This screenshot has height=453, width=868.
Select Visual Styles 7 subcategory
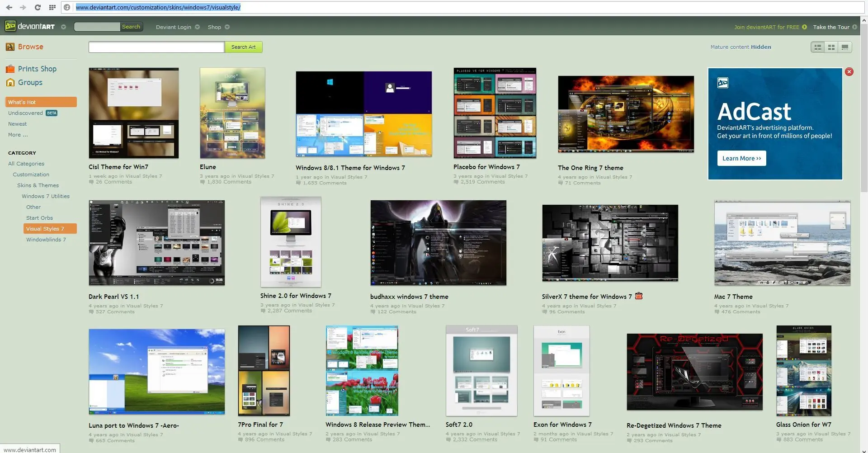(x=50, y=229)
